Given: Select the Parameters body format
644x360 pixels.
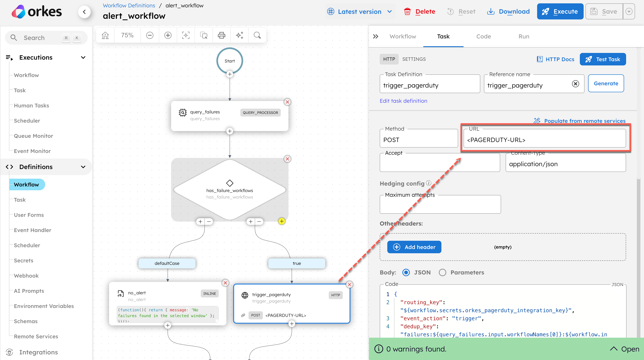Looking at the screenshot, I should tap(443, 272).
